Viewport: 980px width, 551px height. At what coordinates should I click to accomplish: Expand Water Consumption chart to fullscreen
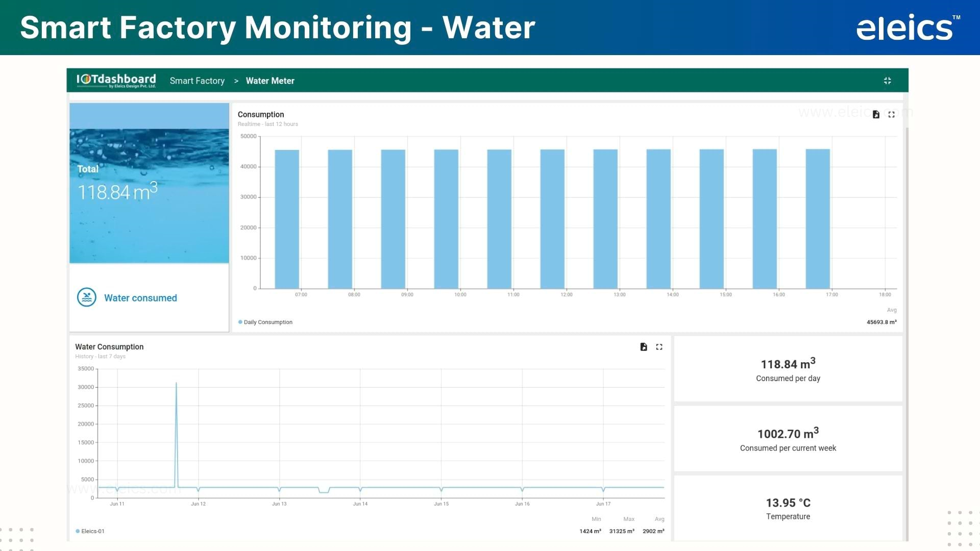point(659,347)
